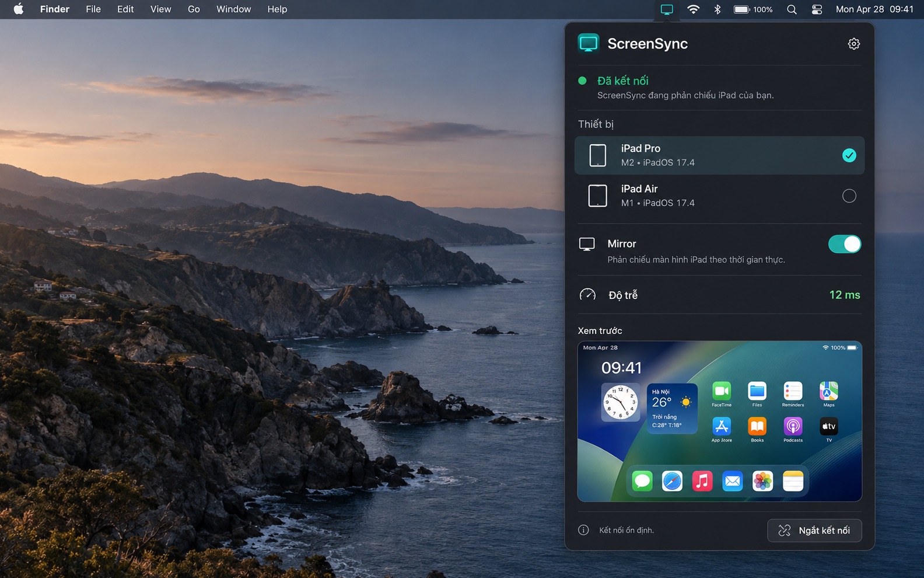The width and height of the screenshot is (924, 578).
Task: Click the Ngắt kết nối button
Action: point(814,530)
